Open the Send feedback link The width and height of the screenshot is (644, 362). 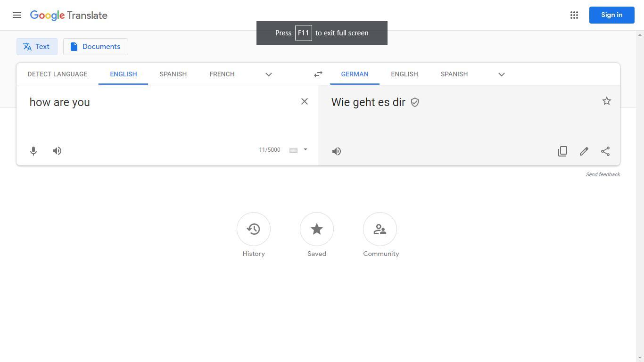tap(603, 174)
